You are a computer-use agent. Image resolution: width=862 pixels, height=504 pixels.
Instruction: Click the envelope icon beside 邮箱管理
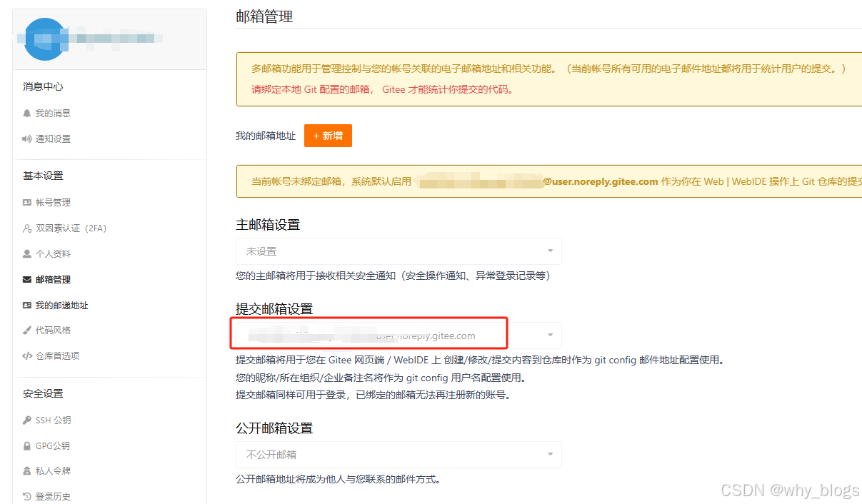click(x=27, y=280)
